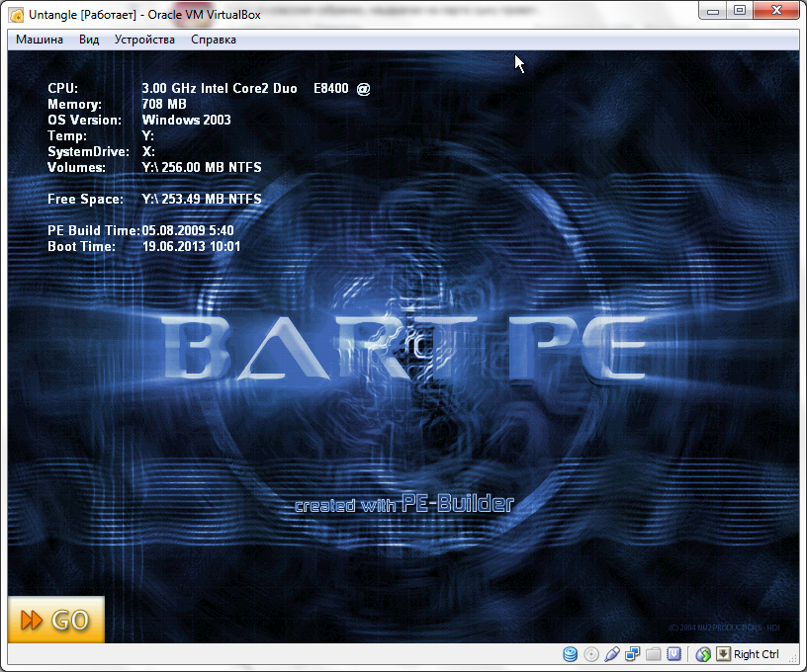Image resolution: width=807 pixels, height=672 pixels.
Task: Open the shared folders status icon
Action: [x=653, y=654]
